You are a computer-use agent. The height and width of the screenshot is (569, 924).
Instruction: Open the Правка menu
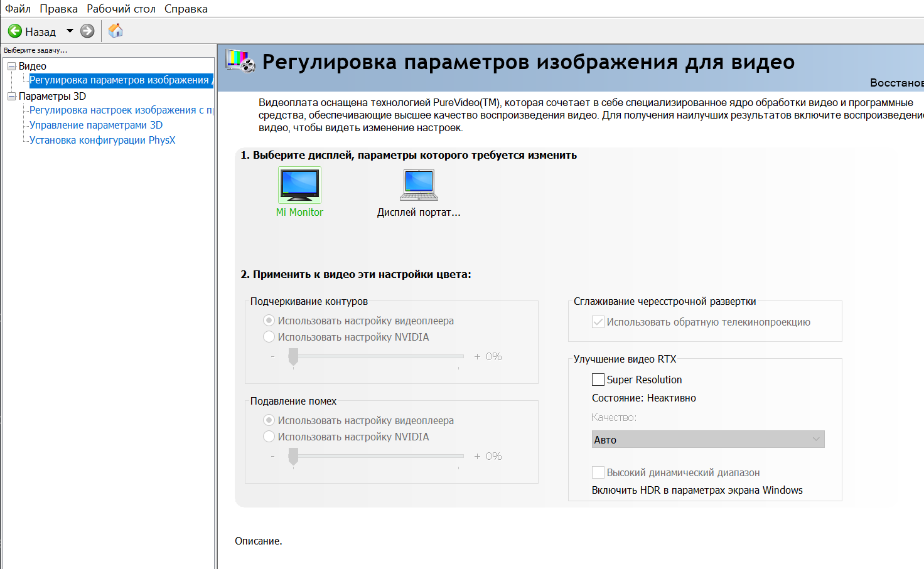58,9
